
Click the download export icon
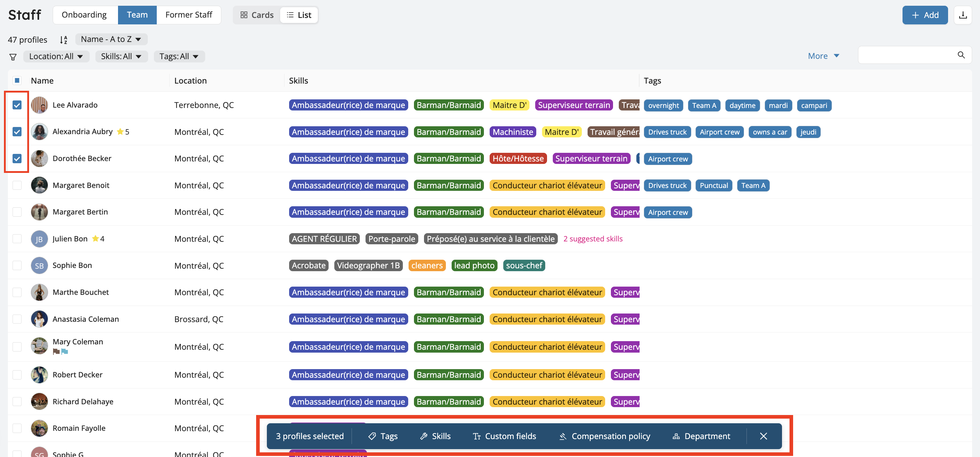(962, 15)
